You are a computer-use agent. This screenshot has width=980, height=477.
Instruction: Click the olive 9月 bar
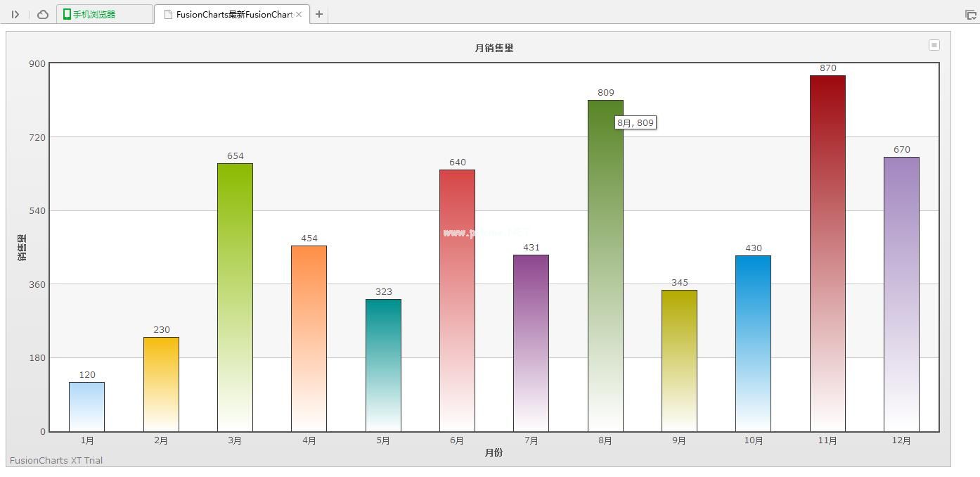tap(679, 361)
